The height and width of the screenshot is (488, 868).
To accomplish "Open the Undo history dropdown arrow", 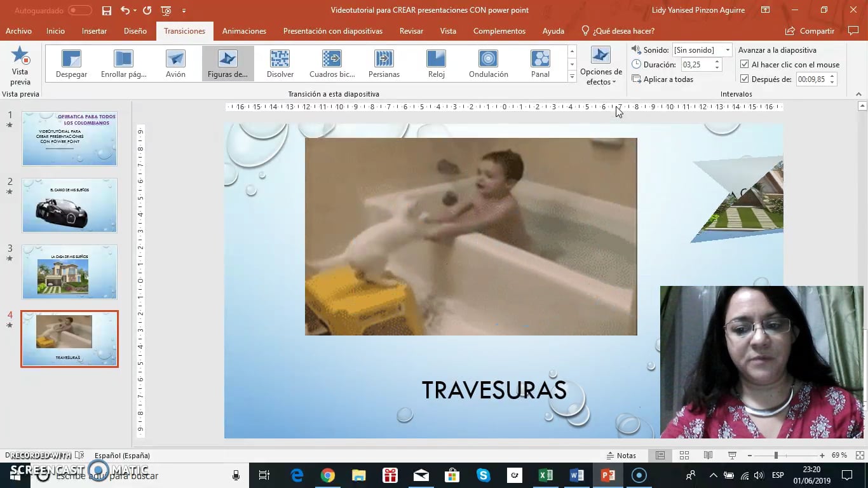I will 135,10.
